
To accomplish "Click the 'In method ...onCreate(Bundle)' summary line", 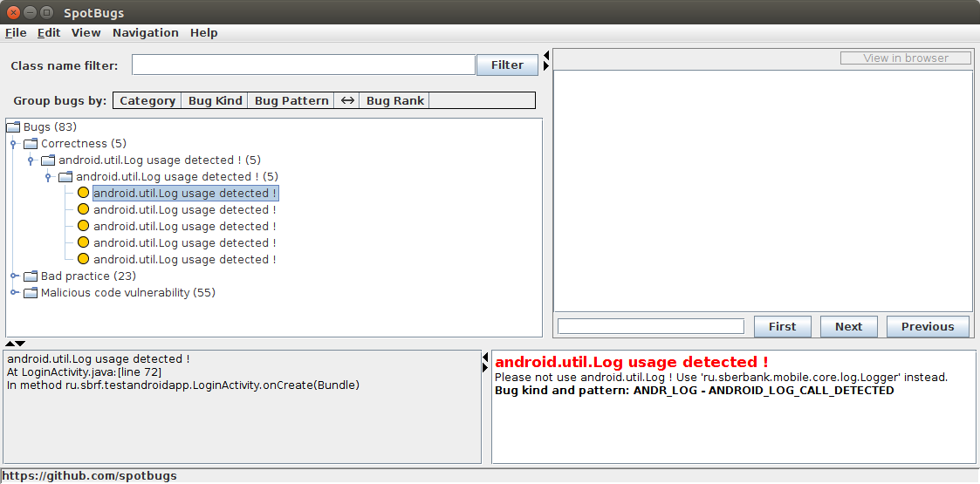I will point(183,385).
